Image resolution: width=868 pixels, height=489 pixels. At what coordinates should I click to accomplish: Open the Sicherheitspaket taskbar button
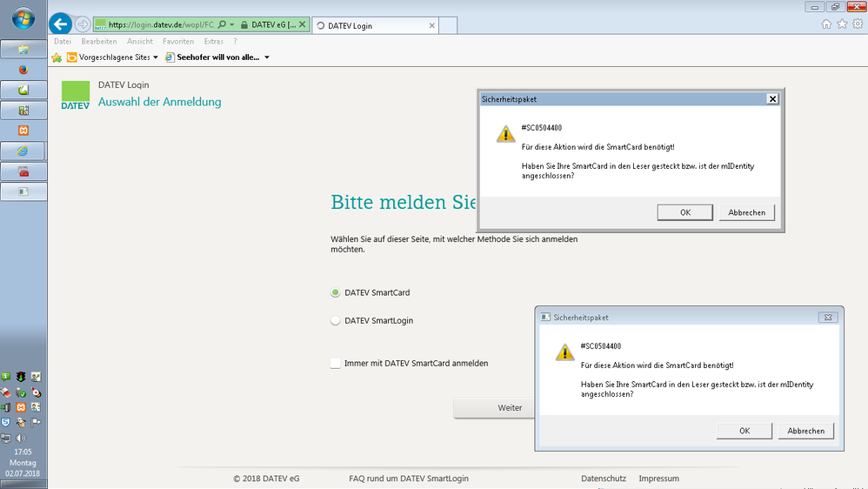coord(23,191)
